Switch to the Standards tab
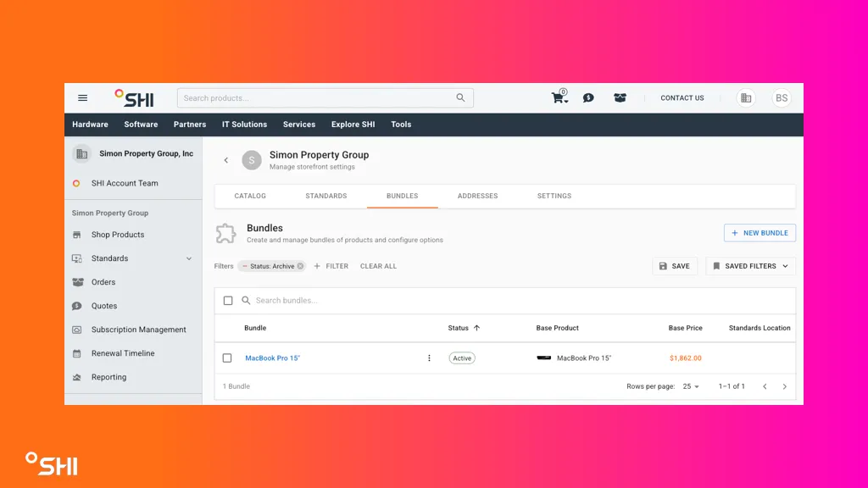 pos(326,196)
